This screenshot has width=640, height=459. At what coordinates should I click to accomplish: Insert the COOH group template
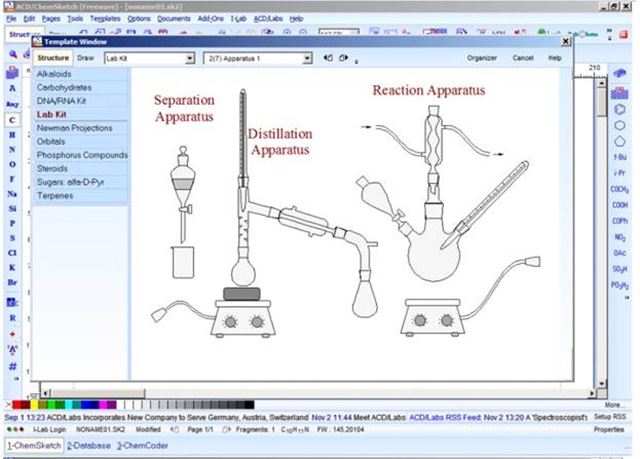[x=620, y=205]
